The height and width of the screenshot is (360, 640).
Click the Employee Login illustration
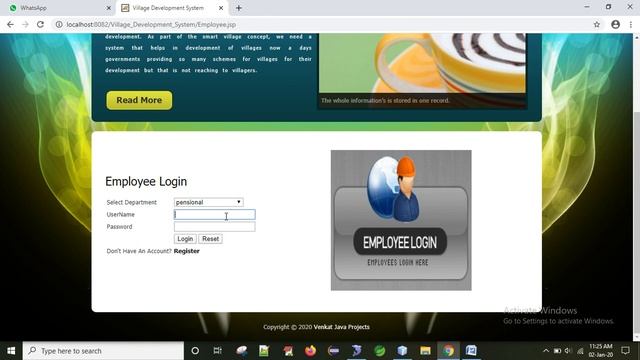[401, 220]
